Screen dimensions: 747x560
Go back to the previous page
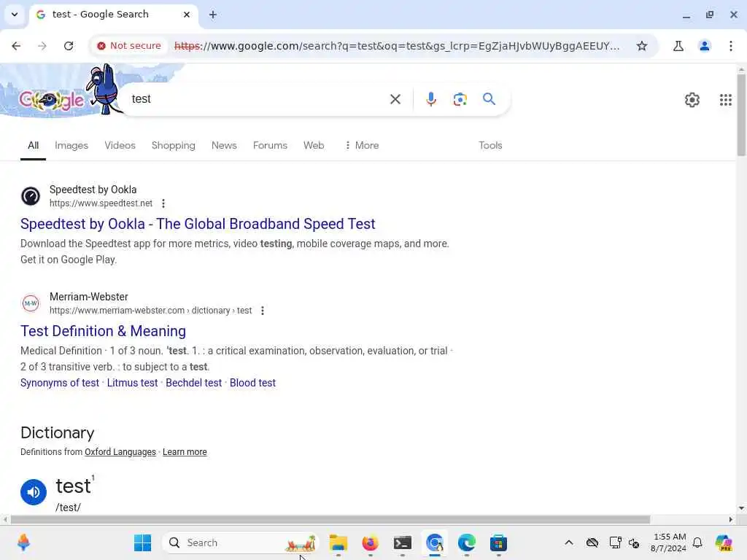tap(16, 46)
